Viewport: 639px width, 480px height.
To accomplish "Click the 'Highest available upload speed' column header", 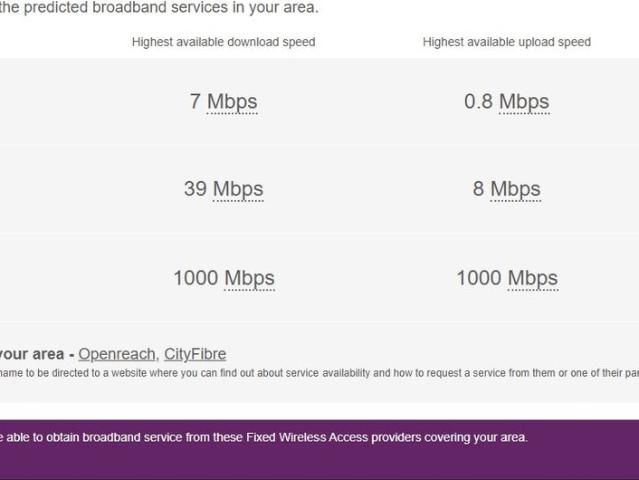I will (x=507, y=42).
